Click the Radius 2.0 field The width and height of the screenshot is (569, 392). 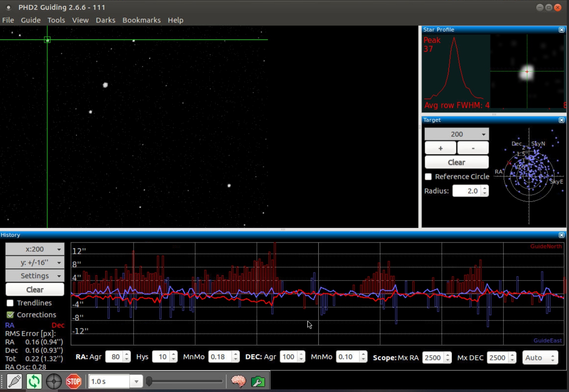(466, 191)
